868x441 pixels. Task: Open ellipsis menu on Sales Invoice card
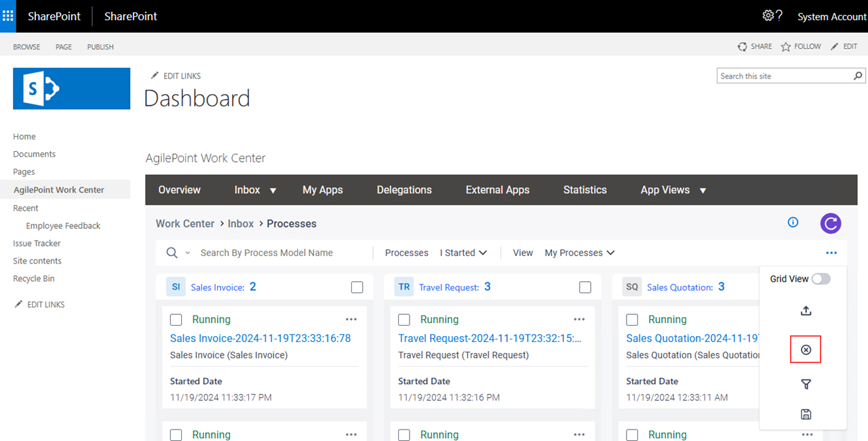[x=351, y=319]
